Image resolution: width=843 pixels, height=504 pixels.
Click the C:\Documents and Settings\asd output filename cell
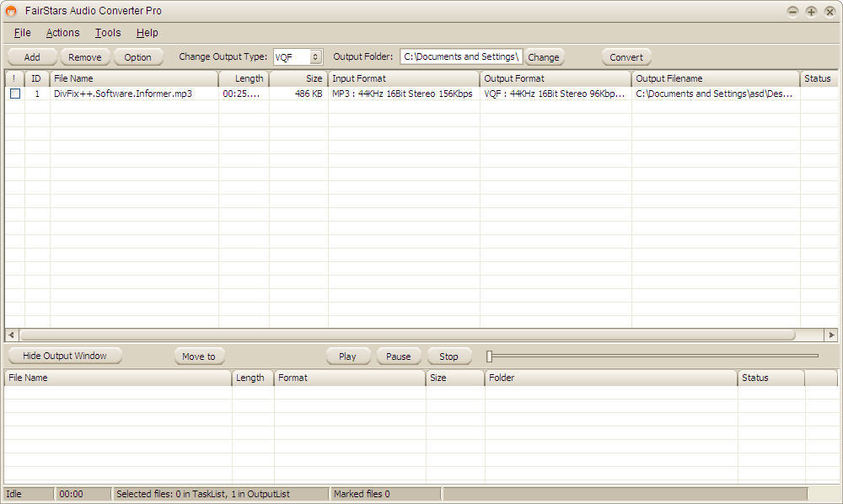coord(714,94)
